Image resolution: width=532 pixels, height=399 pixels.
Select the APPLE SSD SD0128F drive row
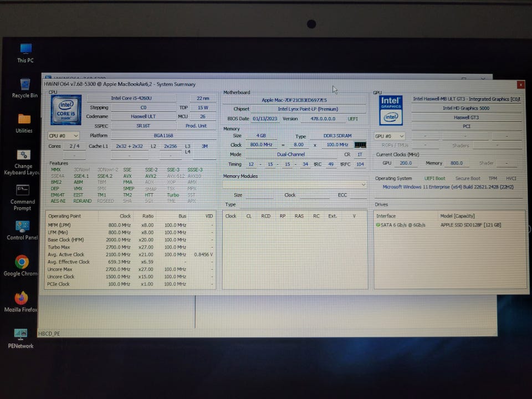449,225
